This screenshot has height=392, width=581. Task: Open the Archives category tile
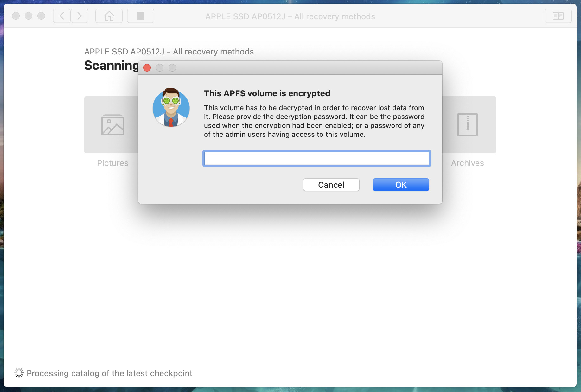point(469,125)
